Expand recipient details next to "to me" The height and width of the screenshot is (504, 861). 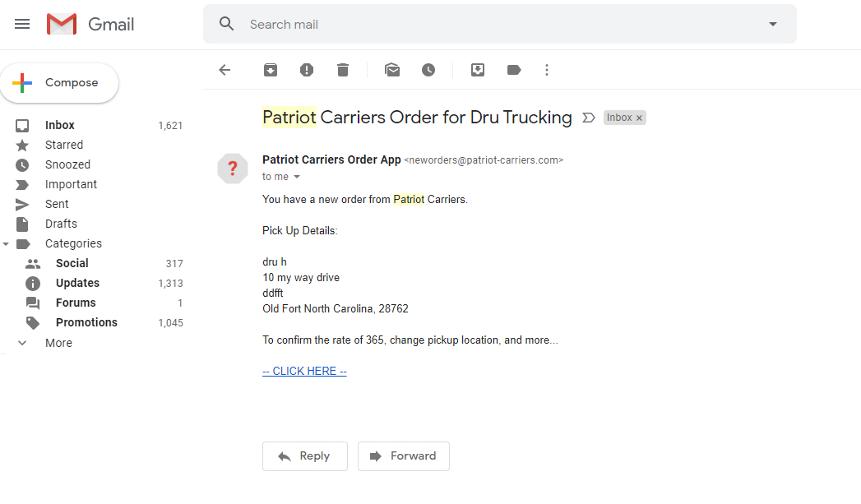tap(297, 177)
